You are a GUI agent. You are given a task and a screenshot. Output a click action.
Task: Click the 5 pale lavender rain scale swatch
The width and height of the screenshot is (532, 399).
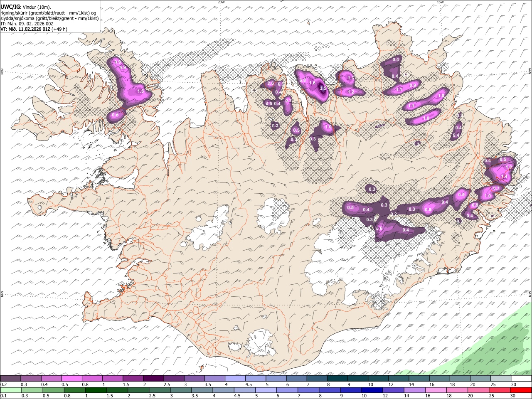(266, 390)
